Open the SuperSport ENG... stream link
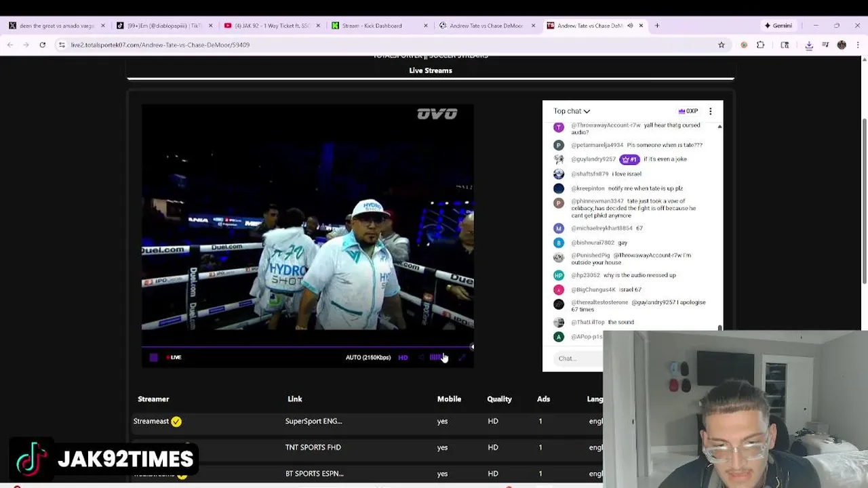868x488 pixels. [313, 422]
